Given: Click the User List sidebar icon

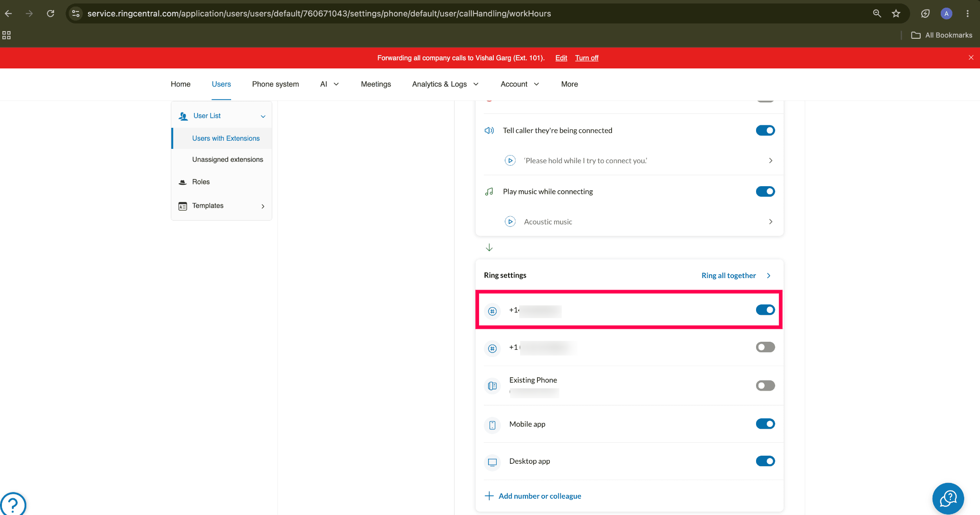Looking at the screenshot, I should coord(183,116).
